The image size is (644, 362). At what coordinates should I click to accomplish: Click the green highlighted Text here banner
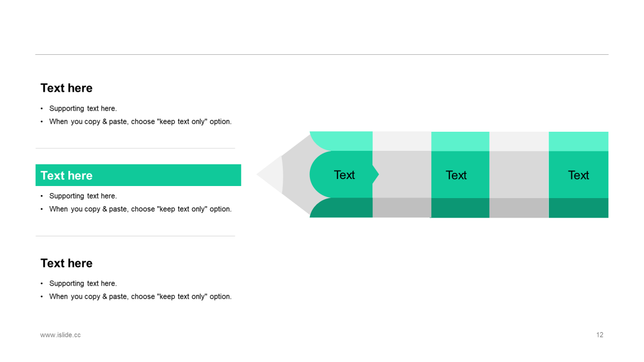(138, 175)
